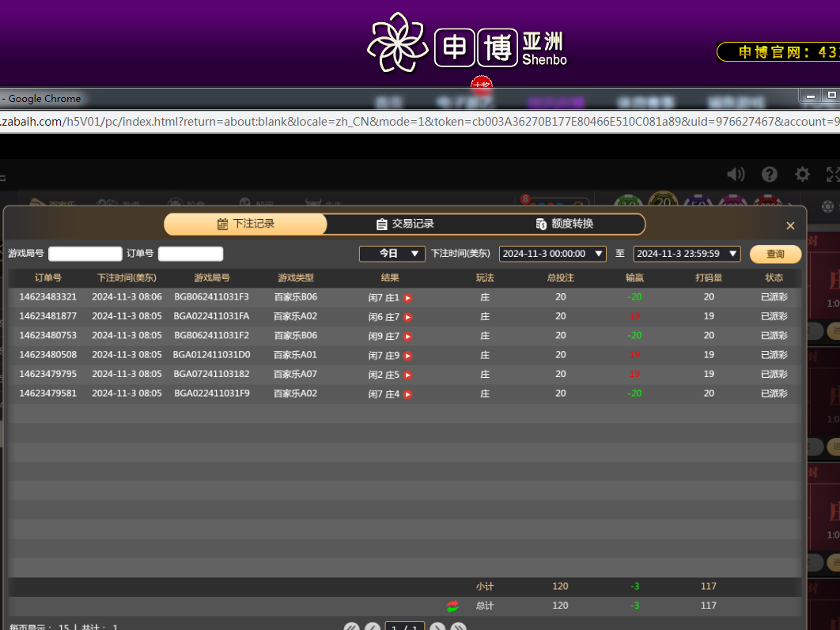Expand the start time 00:00:00 dropdown

[552, 254]
